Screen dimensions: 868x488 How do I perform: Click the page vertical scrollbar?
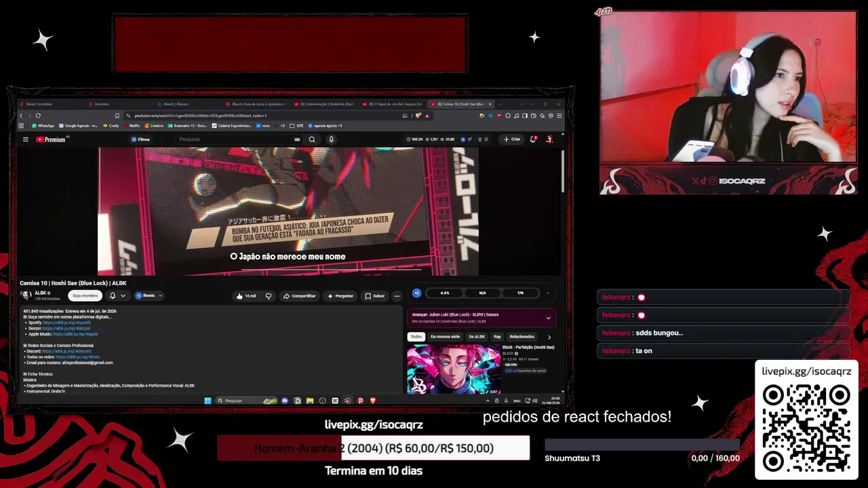tap(562, 171)
